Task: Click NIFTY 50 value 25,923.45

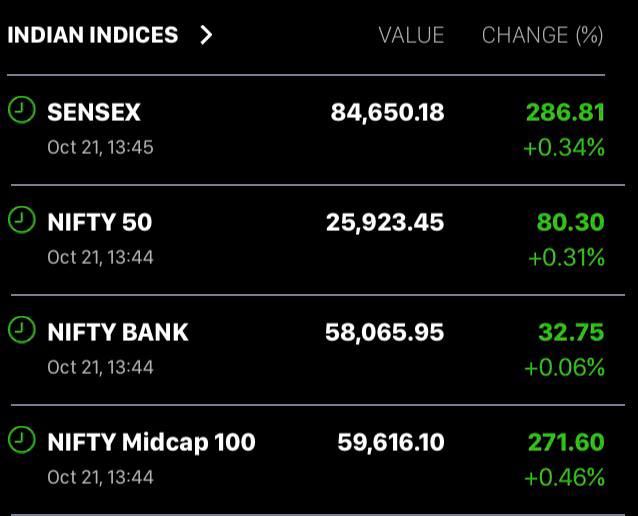Action: (385, 222)
